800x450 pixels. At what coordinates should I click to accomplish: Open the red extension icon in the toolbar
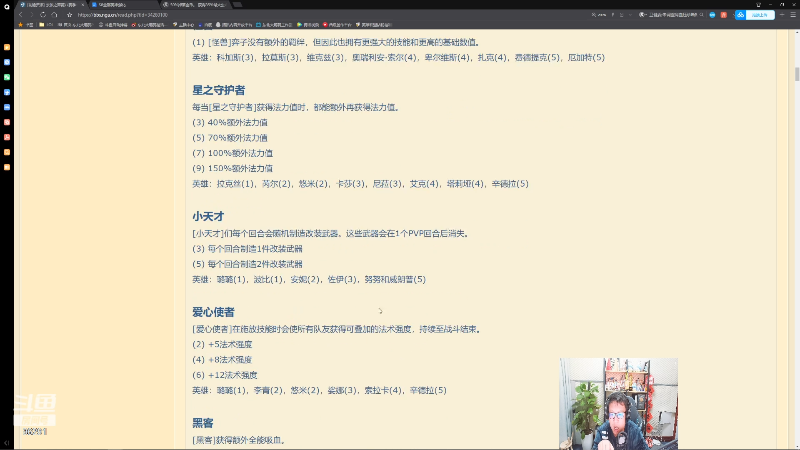coord(723,15)
